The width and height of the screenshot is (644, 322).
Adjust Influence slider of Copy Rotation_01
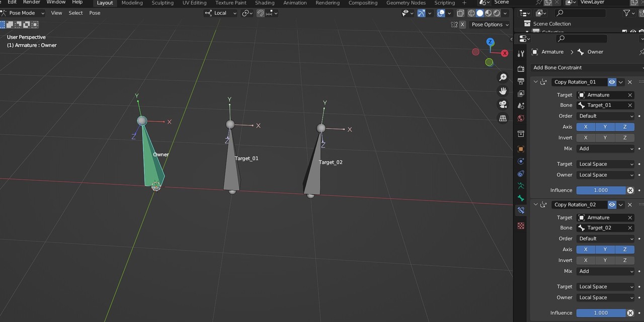pos(601,190)
